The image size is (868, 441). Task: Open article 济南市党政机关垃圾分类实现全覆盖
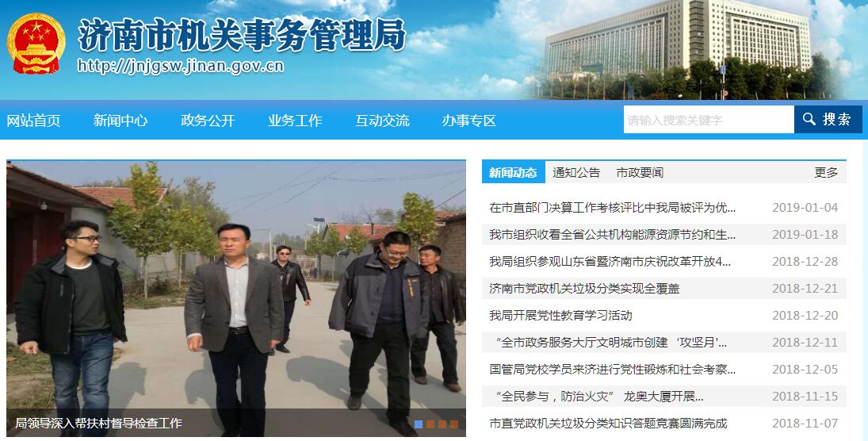coord(584,289)
